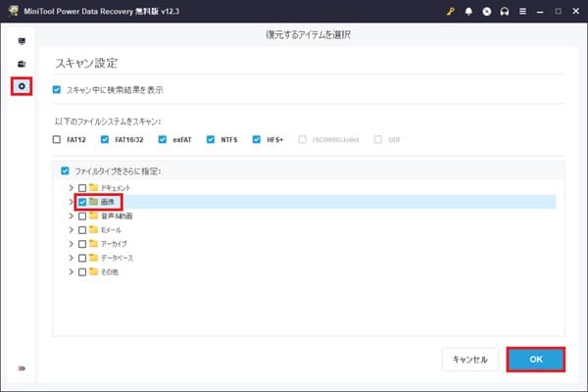Click the OK button

point(536,360)
